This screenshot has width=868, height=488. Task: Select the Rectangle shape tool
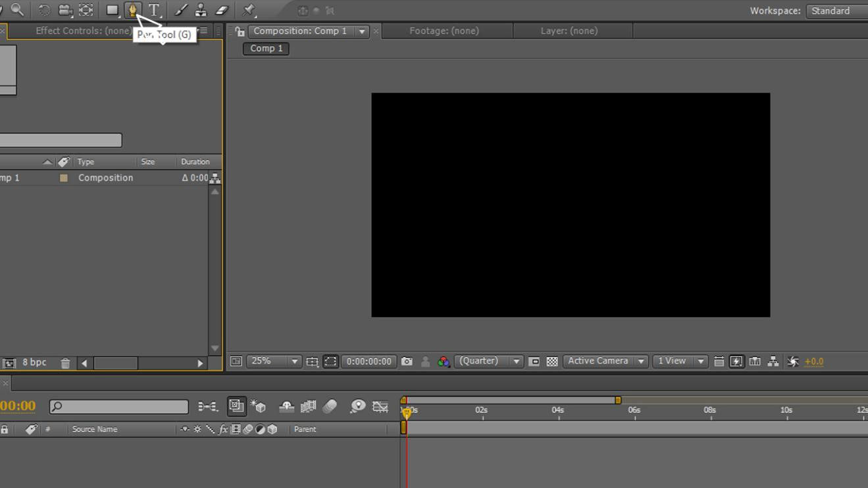click(112, 10)
